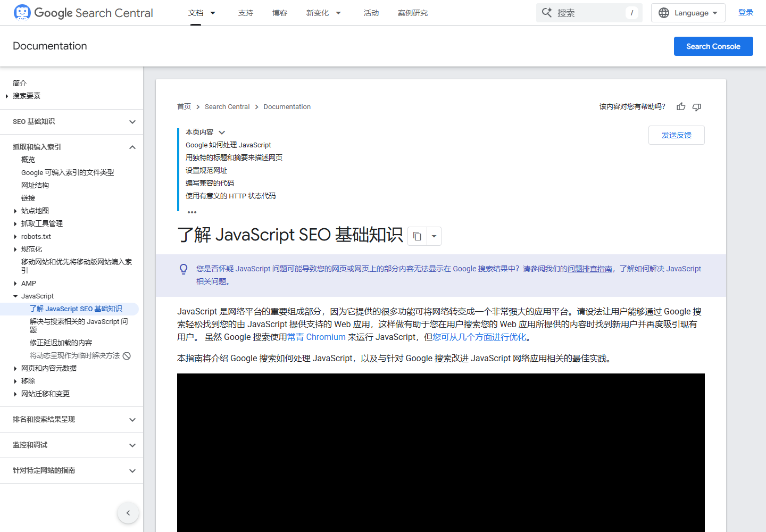Expand the 站点地图 tree item
The width and height of the screenshot is (766, 532).
(15, 211)
